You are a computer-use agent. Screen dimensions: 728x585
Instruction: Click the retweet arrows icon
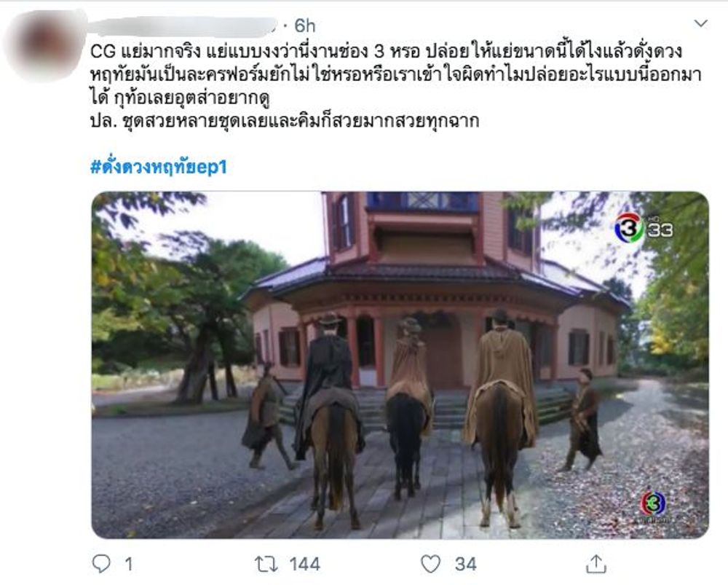pos(266,564)
